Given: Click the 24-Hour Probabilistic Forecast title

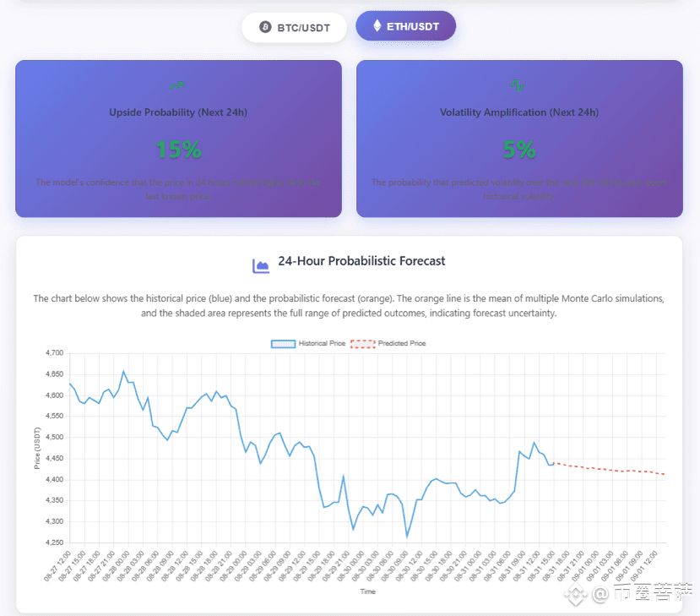Looking at the screenshot, I should [361, 261].
